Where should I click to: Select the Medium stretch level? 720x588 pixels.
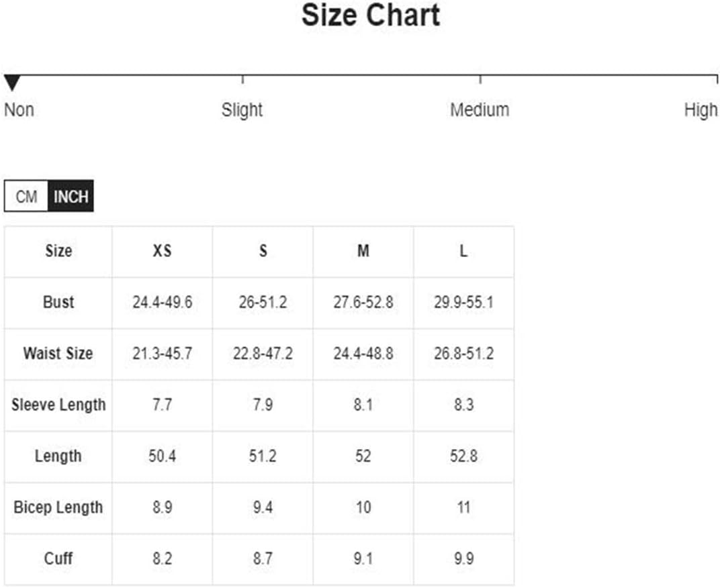480,110
